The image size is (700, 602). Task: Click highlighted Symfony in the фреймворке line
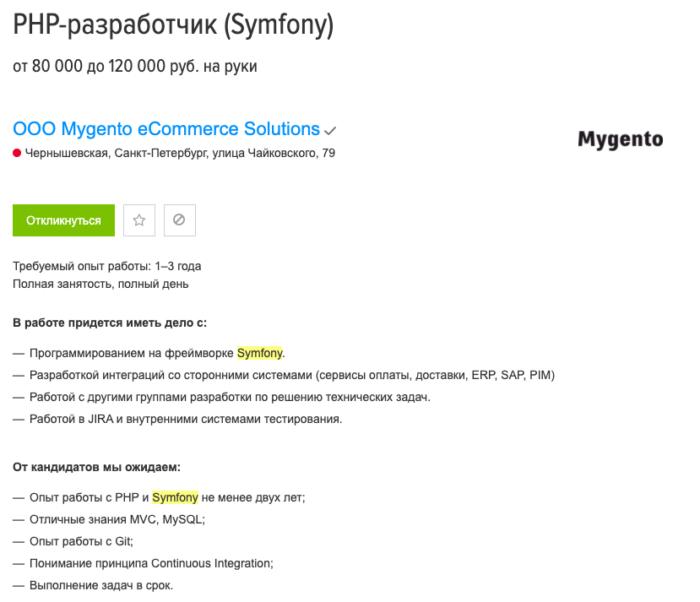pos(259,353)
